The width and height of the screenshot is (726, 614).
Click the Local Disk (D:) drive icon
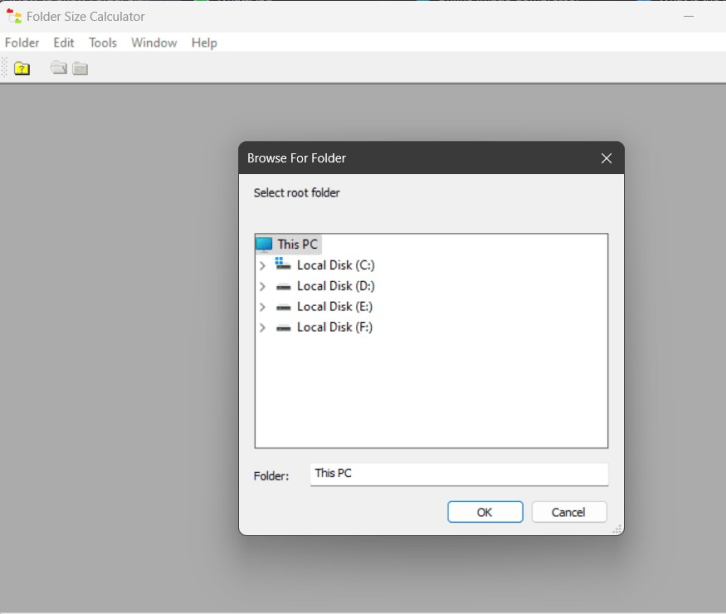pyautogui.click(x=283, y=287)
